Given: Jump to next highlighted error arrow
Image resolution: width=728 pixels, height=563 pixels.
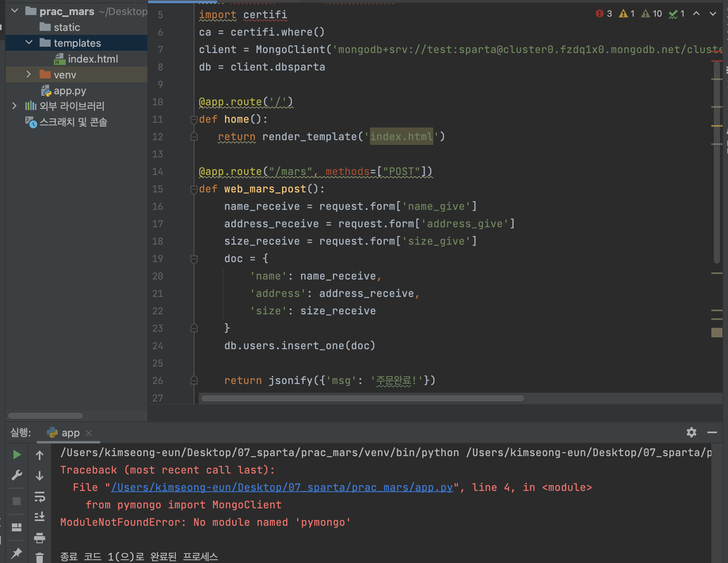Looking at the screenshot, I should point(713,13).
